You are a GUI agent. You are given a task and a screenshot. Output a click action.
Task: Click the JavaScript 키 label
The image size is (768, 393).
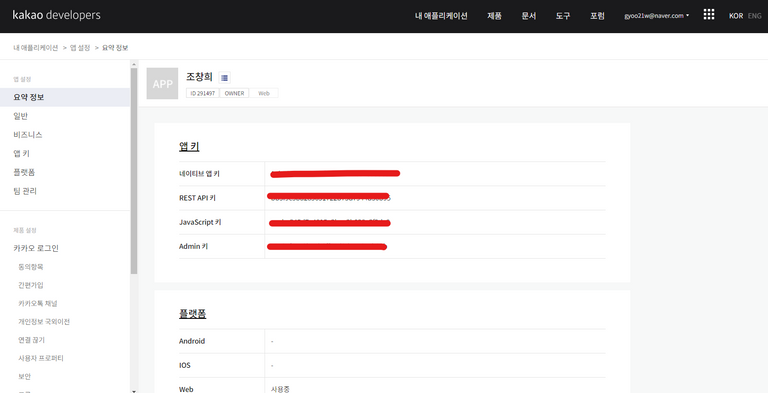(200, 222)
